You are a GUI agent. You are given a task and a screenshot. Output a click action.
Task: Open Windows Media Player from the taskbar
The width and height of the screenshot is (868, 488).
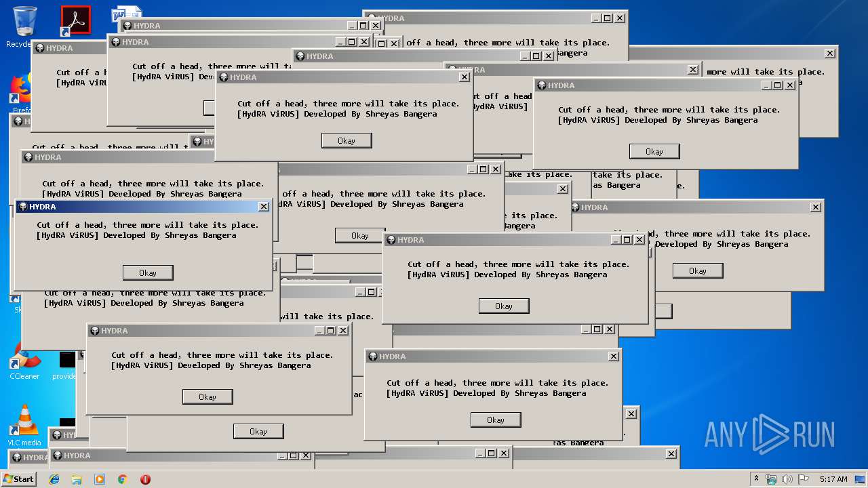100,479
